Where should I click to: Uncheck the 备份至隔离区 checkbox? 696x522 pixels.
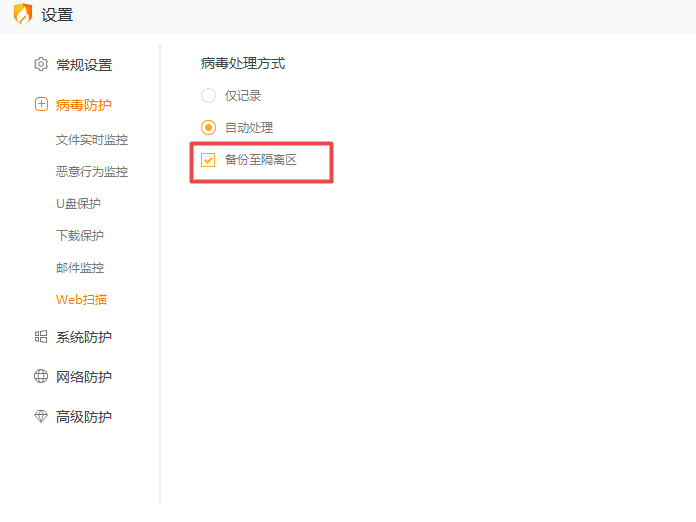pos(208,160)
